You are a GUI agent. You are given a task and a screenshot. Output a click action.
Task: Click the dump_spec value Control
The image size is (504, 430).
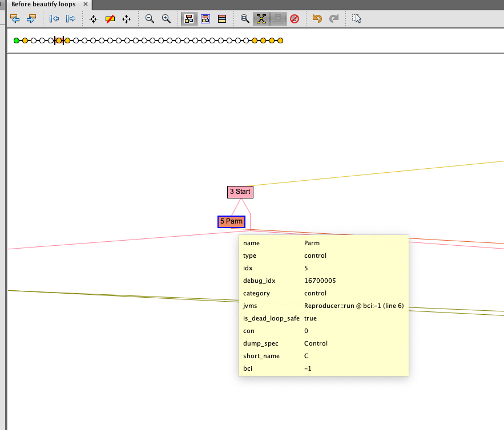pos(316,343)
